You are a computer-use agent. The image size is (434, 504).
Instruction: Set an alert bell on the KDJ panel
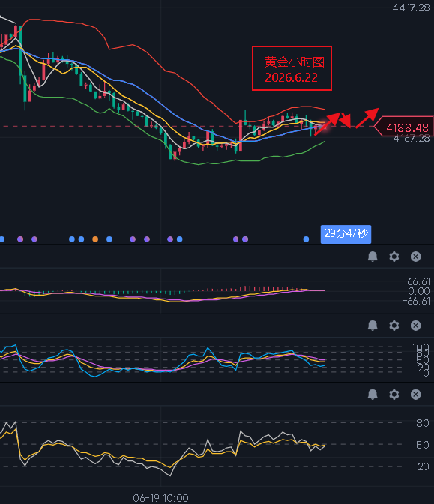coord(373,325)
